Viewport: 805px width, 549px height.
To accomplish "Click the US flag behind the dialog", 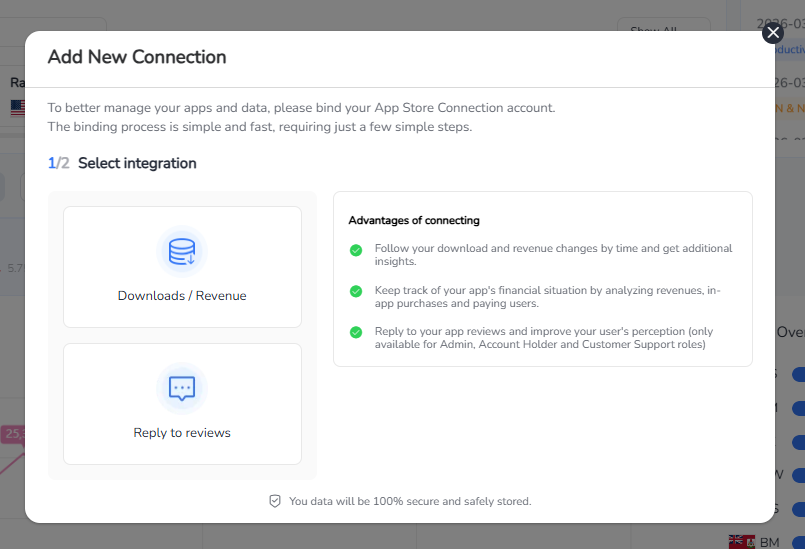I will (17, 107).
